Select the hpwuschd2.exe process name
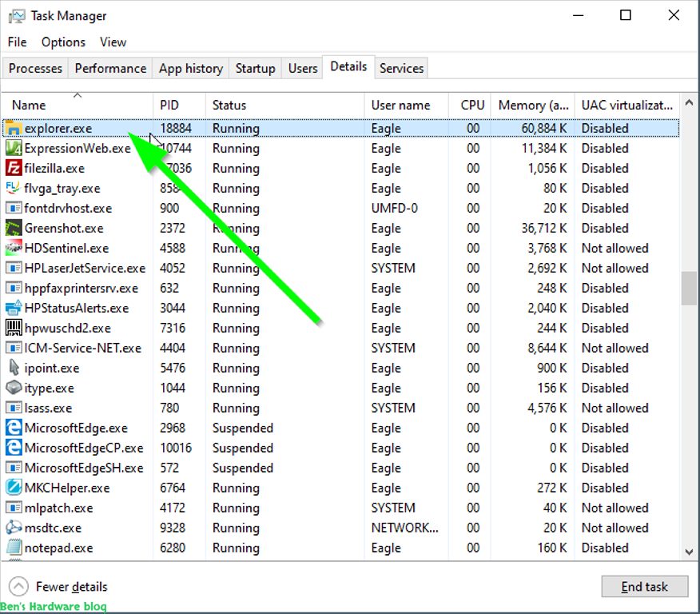The height and width of the screenshot is (614, 700). click(67, 328)
